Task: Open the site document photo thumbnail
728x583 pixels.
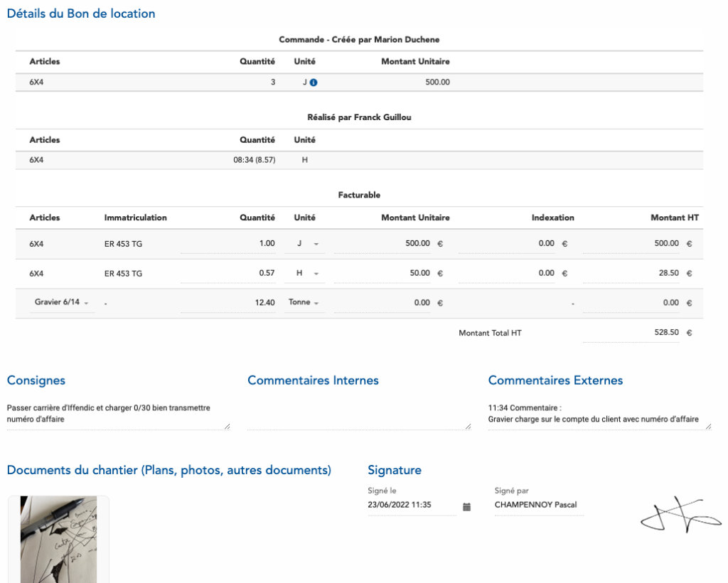Action: click(x=58, y=539)
